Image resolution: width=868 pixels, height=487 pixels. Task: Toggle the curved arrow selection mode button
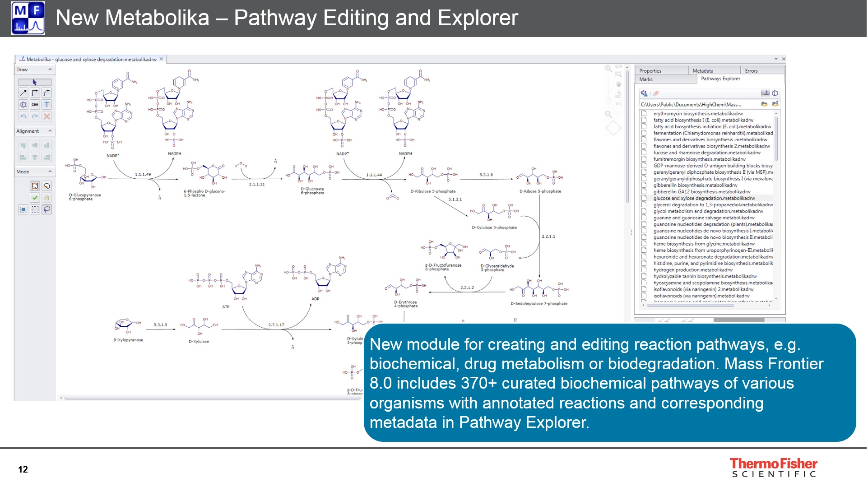coord(46,186)
